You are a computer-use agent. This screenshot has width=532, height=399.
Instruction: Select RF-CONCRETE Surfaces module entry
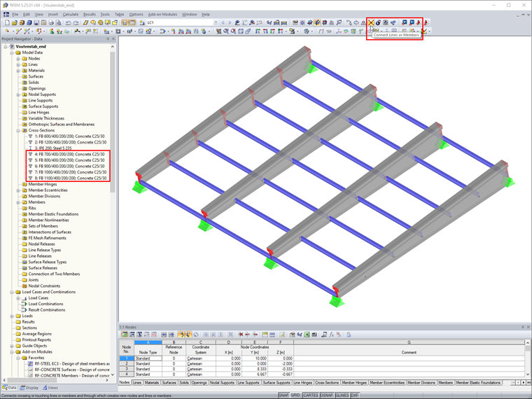click(x=72, y=370)
